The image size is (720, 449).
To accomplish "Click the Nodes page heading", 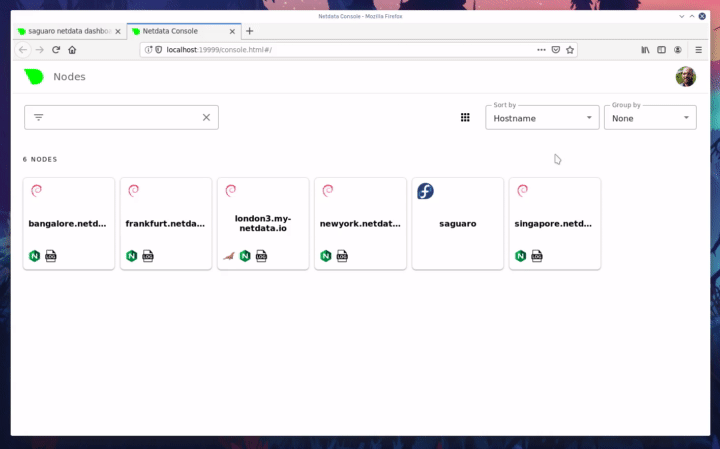I will tap(69, 77).
